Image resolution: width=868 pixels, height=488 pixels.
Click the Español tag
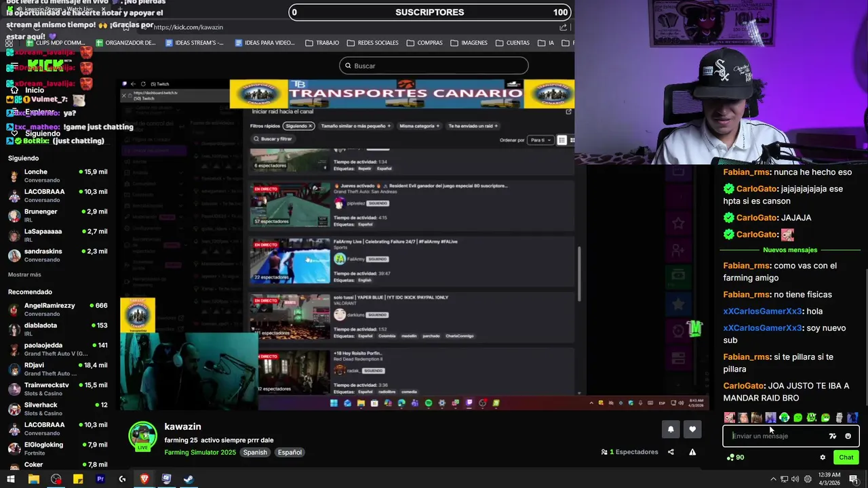click(290, 452)
